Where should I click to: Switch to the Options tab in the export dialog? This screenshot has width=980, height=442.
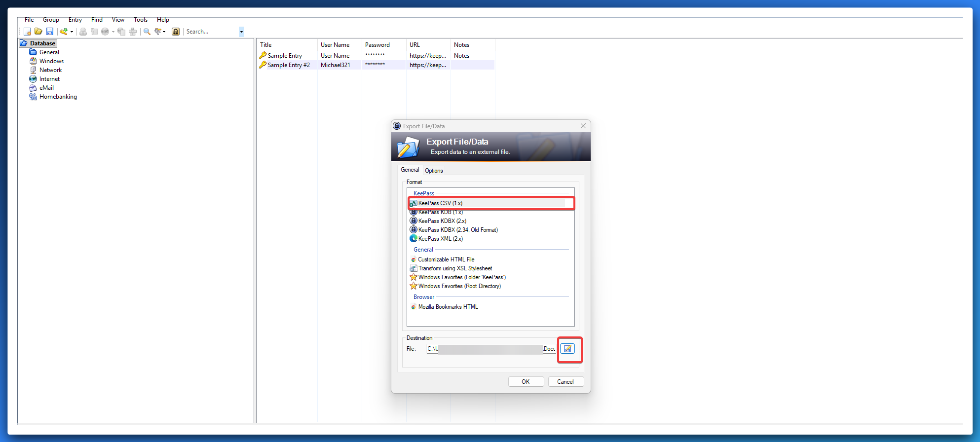point(434,171)
